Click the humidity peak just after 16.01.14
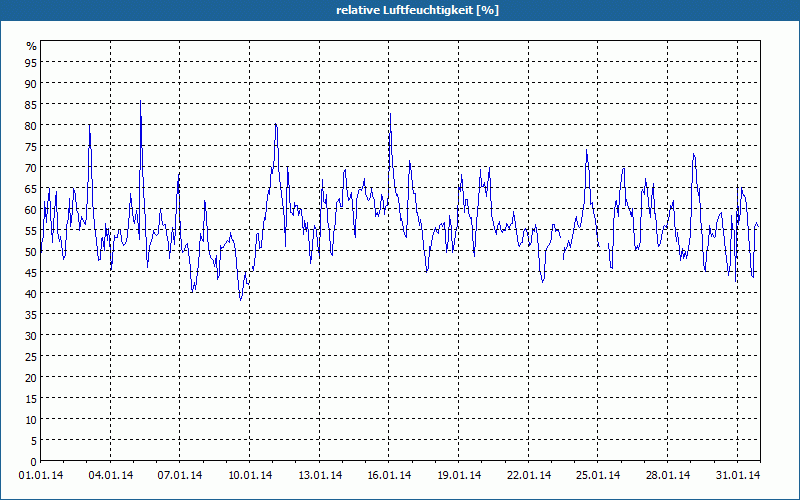The image size is (800, 500). 390,113
